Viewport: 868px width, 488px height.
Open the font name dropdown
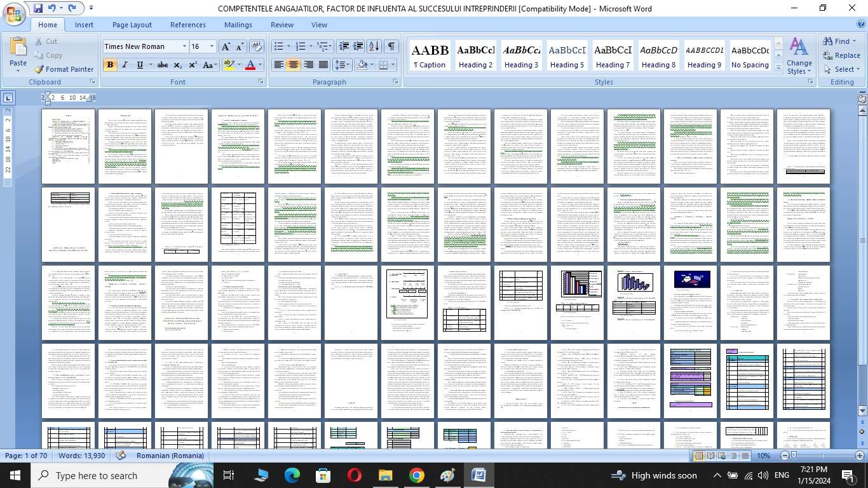pos(184,46)
